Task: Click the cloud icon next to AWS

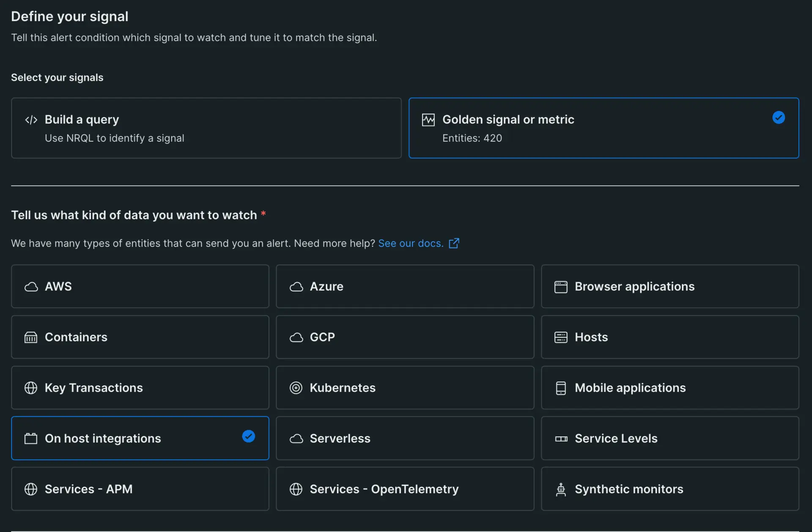Action: [x=31, y=287]
